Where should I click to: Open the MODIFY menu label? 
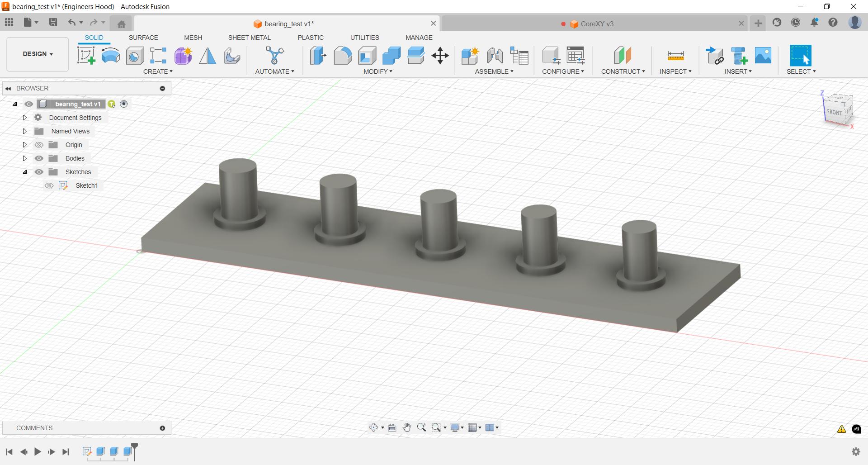377,71
